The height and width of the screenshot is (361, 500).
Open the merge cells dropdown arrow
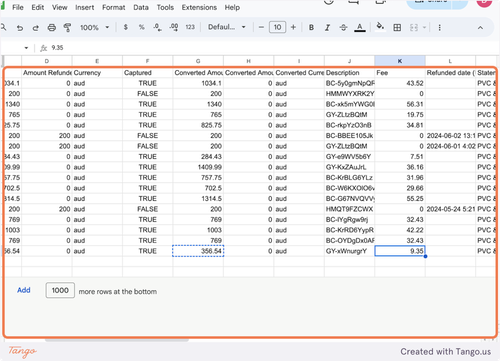point(424,28)
